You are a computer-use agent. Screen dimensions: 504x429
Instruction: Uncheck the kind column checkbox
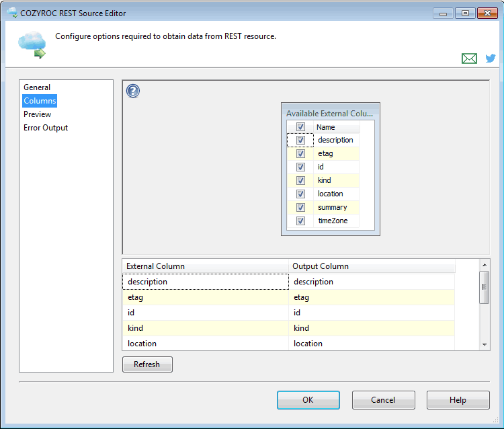pyautogui.click(x=300, y=181)
